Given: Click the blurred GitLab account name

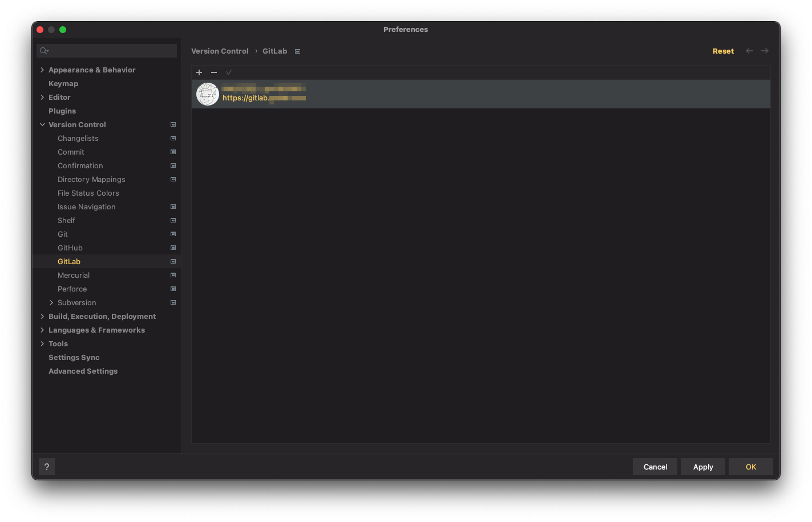Looking at the screenshot, I should point(264,88).
